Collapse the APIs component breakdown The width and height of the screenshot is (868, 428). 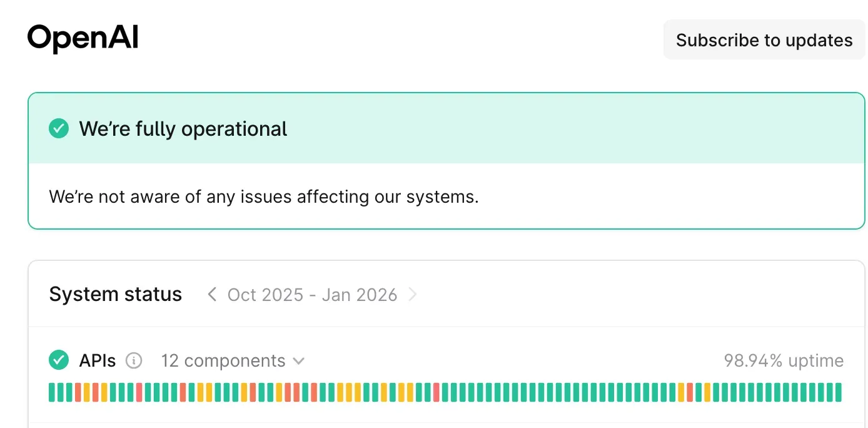point(298,360)
